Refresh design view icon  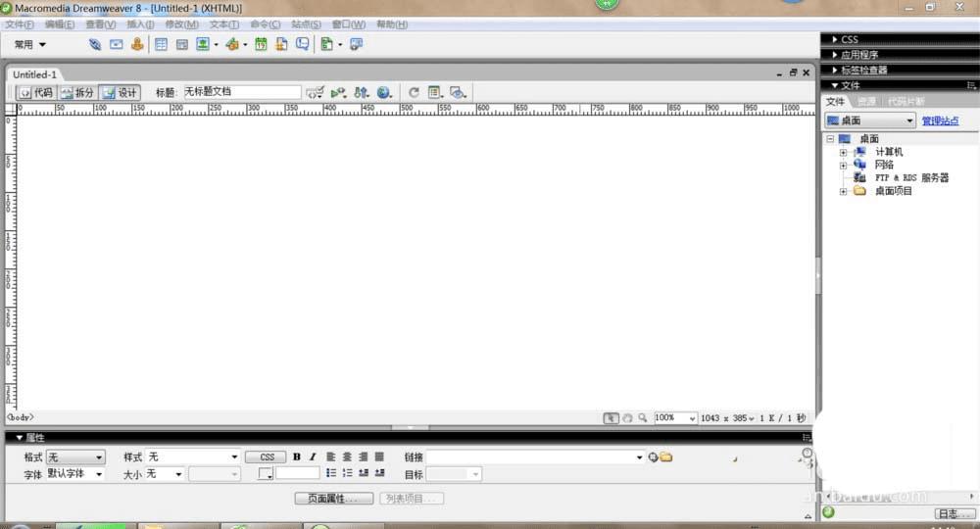(x=414, y=92)
